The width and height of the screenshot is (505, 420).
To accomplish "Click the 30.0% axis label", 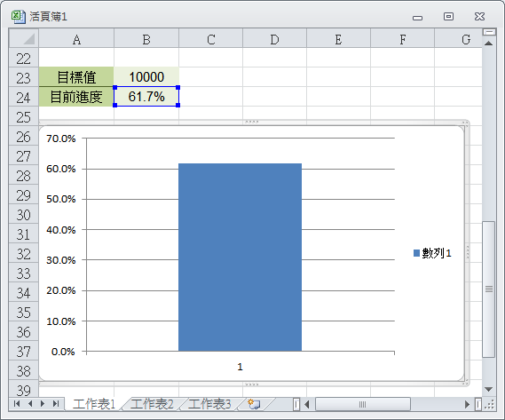I will pos(61,260).
